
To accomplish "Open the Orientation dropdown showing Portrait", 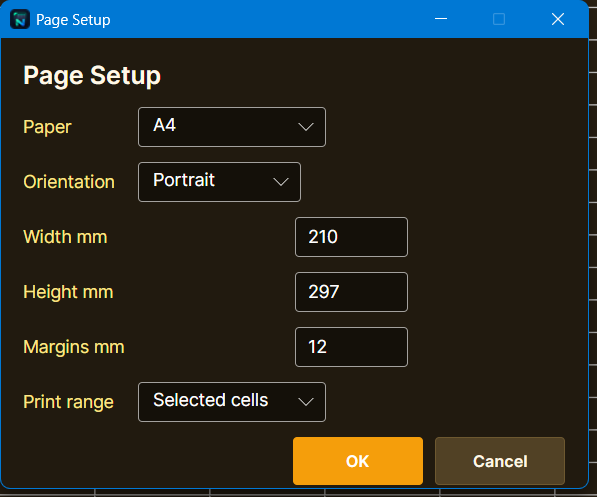I will 219,182.
